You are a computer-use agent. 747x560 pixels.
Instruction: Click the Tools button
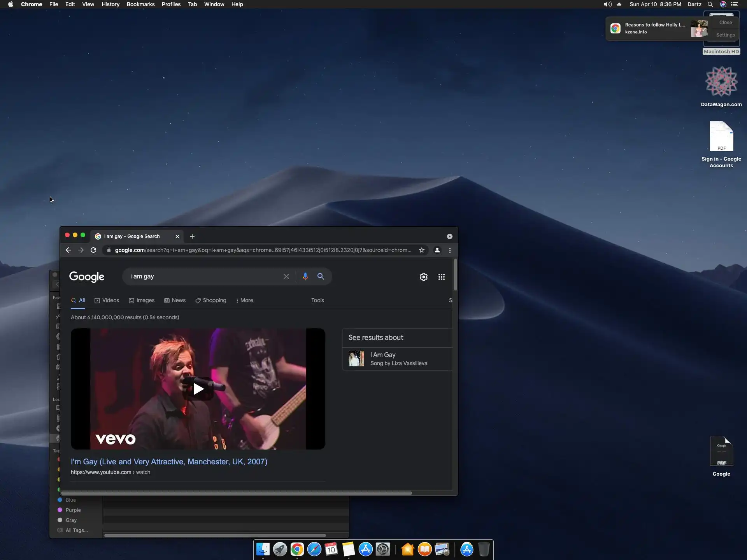(317, 300)
